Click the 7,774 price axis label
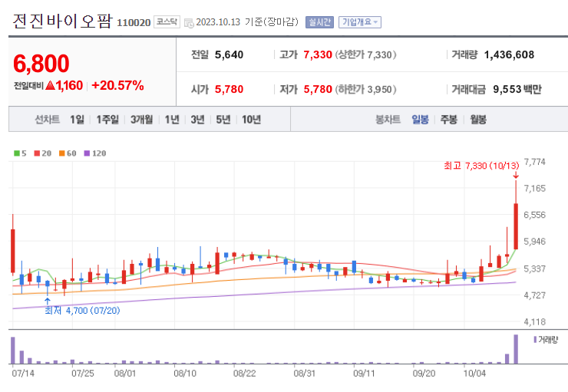 (x=535, y=162)
